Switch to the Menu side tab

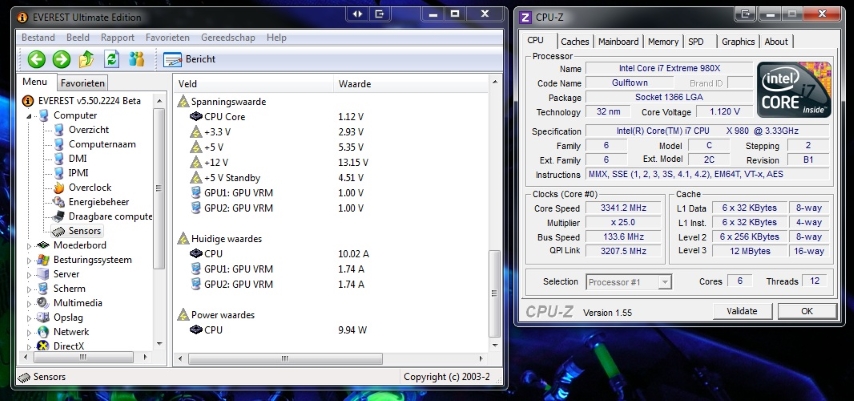coord(35,82)
